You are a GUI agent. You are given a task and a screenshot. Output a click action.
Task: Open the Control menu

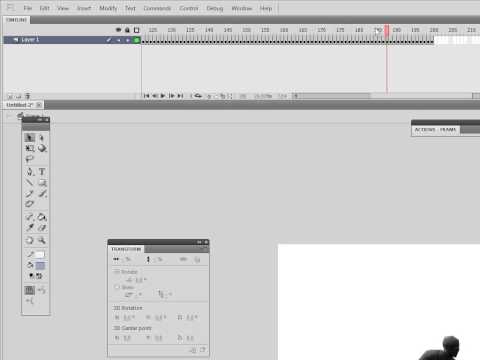pos(189,8)
